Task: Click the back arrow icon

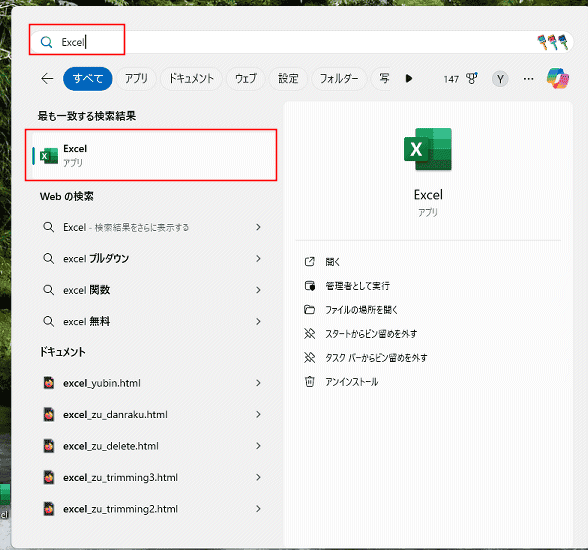Action: click(47, 79)
